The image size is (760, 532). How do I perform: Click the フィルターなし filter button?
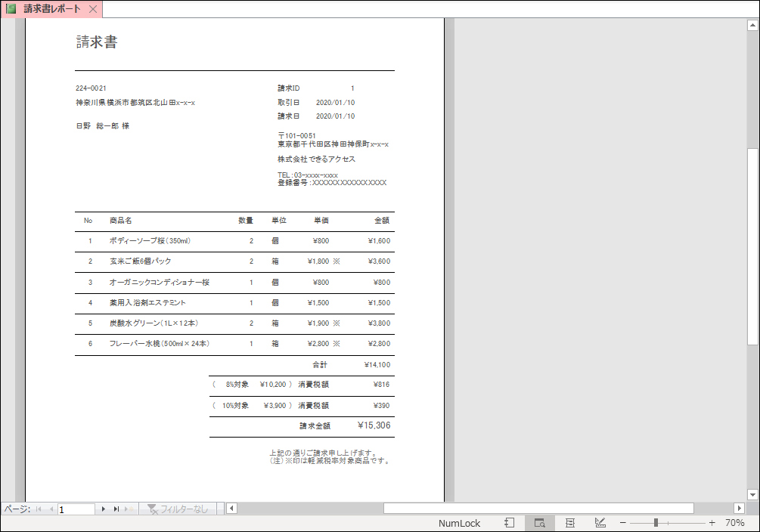tap(178, 509)
